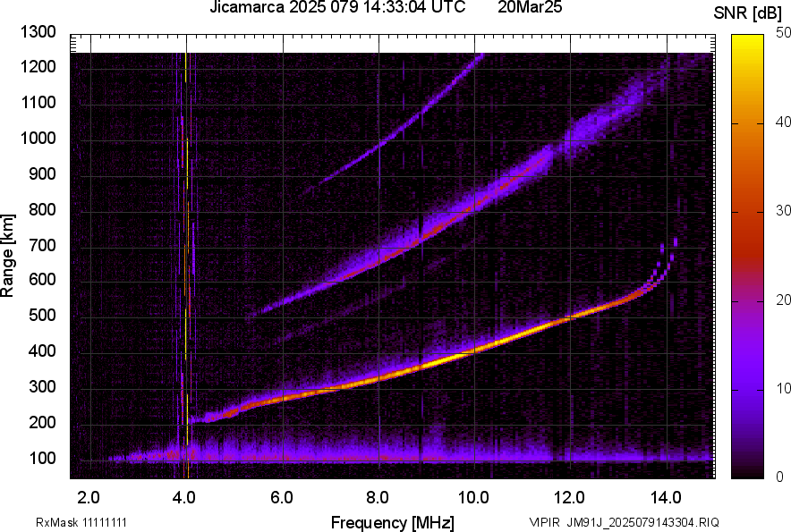Click the range tick label 600
The image size is (791, 532).
[x=42, y=279]
